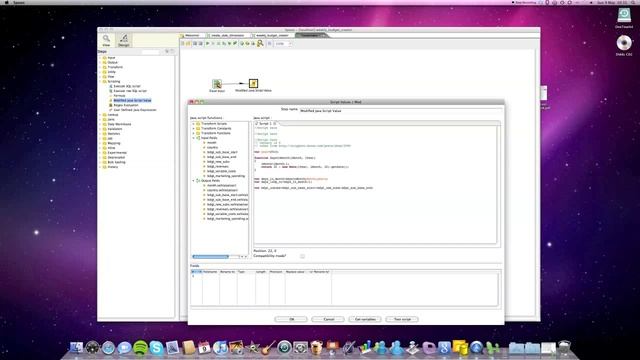Run the transformation with the play icon
The height and width of the screenshot is (360, 640).
(207, 44)
